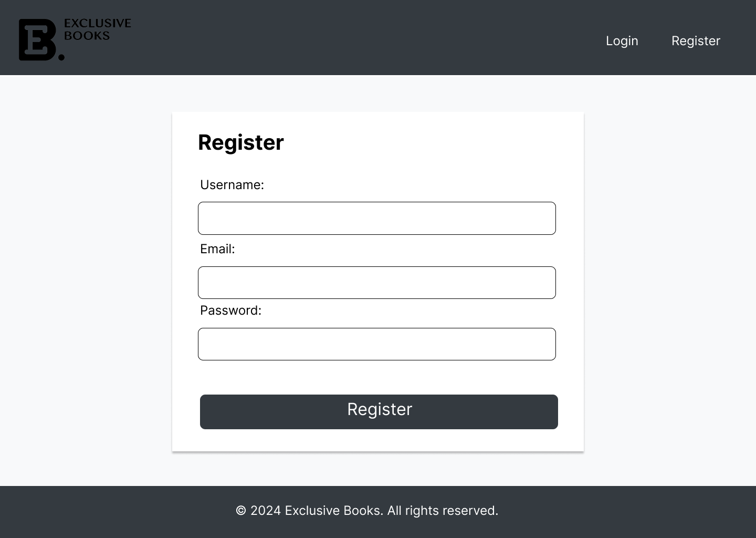Submit the form with the Register button
The image size is (756, 538).
[x=379, y=411]
